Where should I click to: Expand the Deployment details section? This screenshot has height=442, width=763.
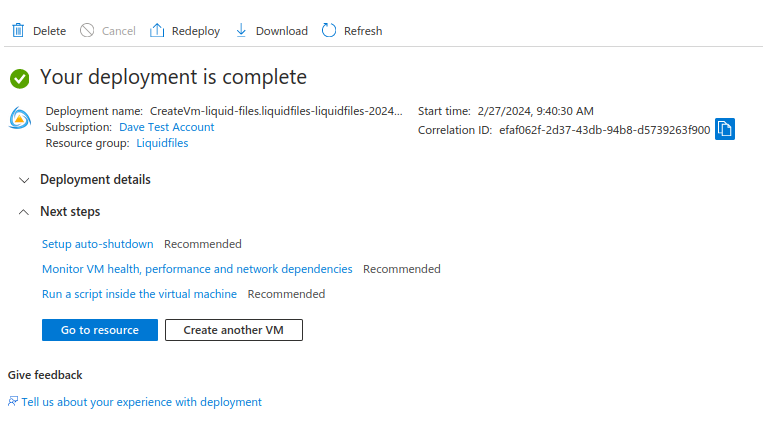click(x=24, y=180)
